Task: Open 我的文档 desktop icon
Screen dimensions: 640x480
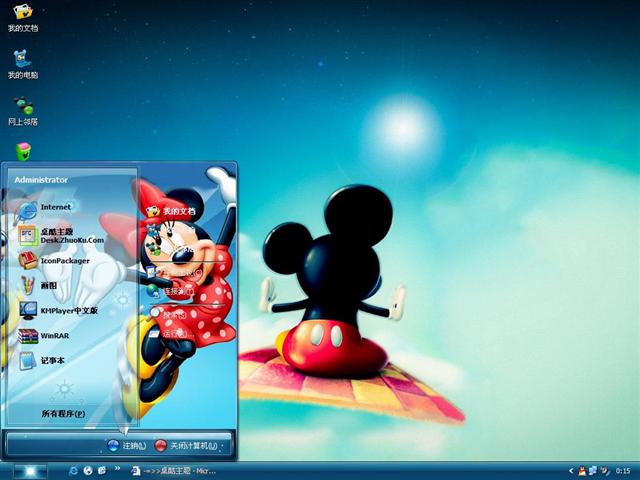Action: coord(22,16)
